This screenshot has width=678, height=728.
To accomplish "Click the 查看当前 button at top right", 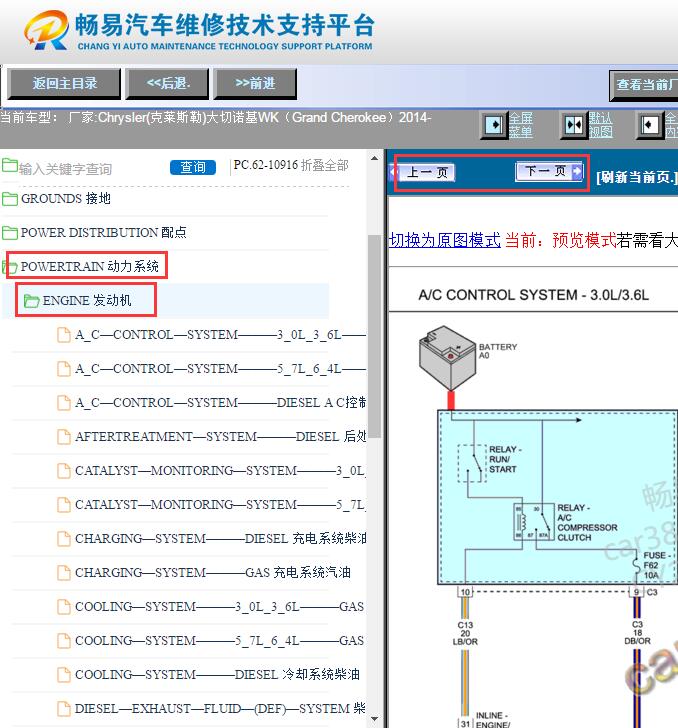I will pos(644,85).
